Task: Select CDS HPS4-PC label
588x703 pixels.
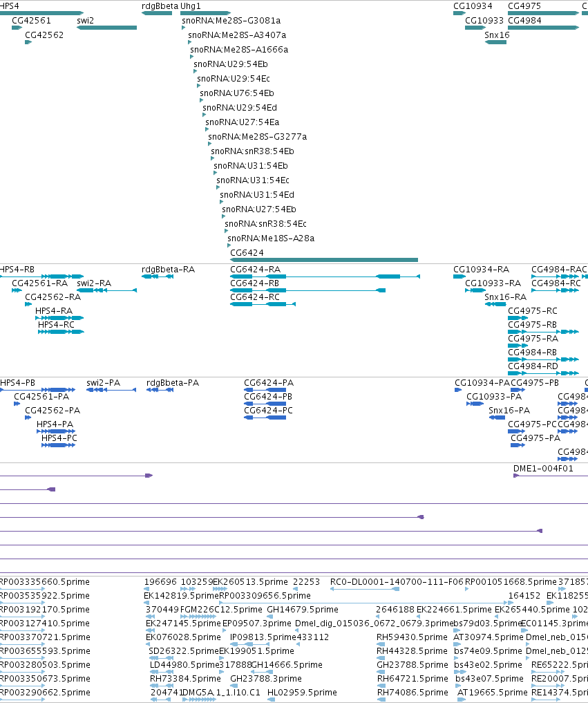Action: [x=59, y=438]
